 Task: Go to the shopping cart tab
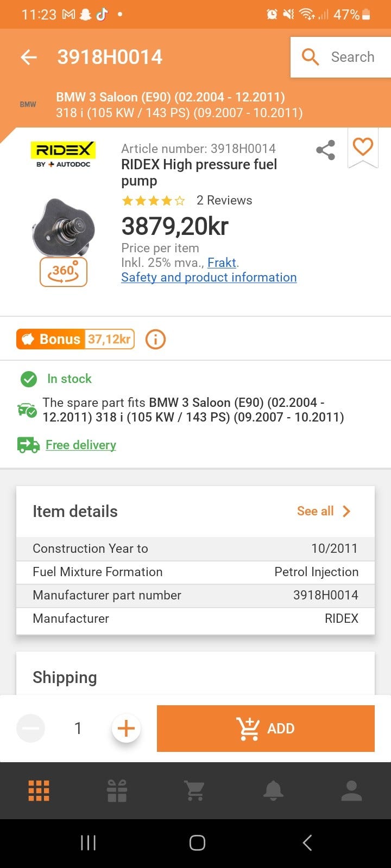click(x=195, y=791)
